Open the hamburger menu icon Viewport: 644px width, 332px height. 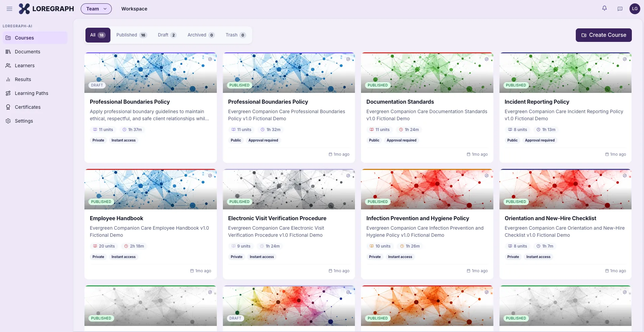pyautogui.click(x=9, y=9)
